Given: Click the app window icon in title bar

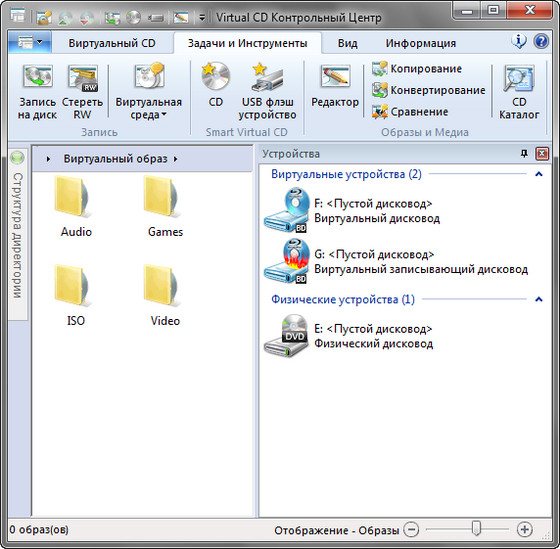Looking at the screenshot, I should point(17,16).
